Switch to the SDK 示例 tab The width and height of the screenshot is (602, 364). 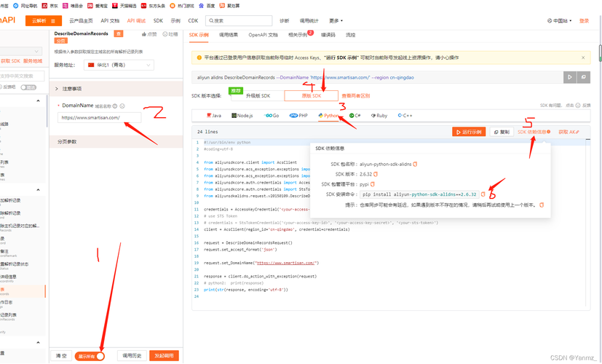pos(199,35)
